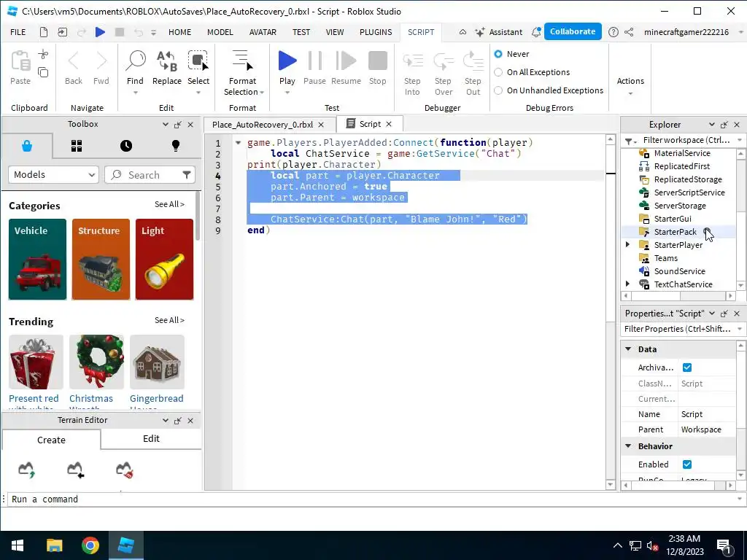Click the Toolbox search filter funnel icon

187,175
